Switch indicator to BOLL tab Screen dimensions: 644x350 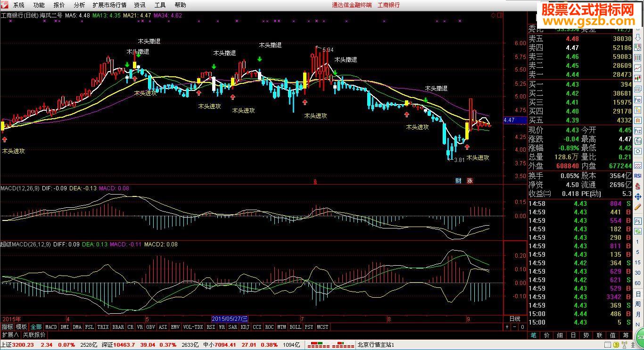coord(295,327)
